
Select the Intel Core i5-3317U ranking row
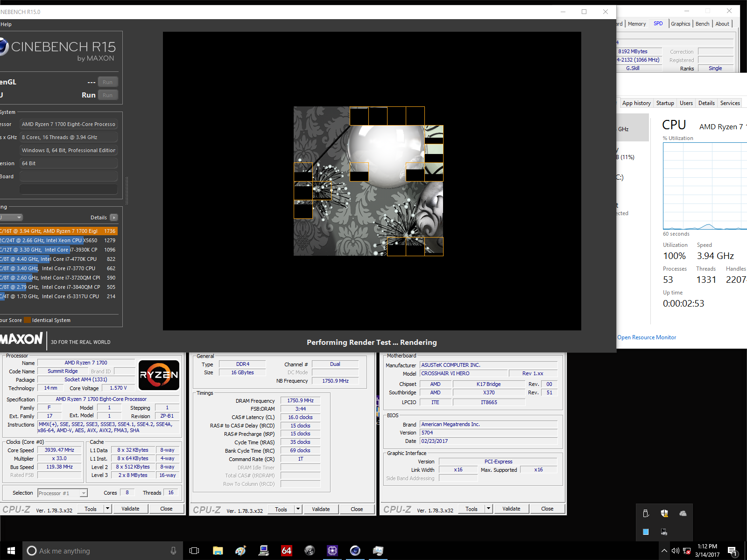click(x=58, y=296)
